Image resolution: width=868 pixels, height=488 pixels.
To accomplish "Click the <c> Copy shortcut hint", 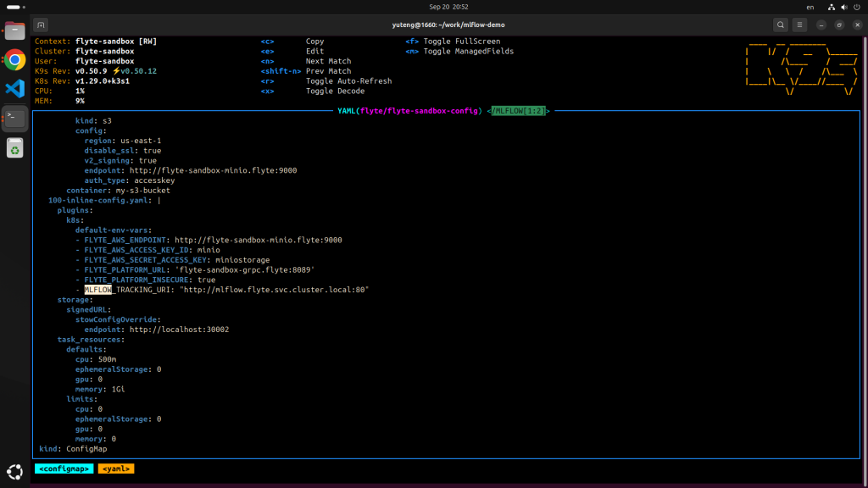I will click(x=292, y=42).
